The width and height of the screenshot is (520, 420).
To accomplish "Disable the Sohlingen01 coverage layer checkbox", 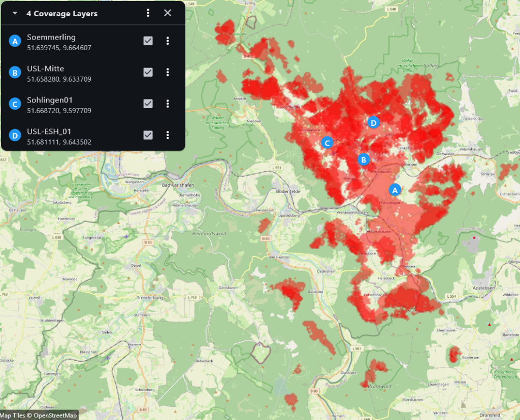I will click(148, 104).
